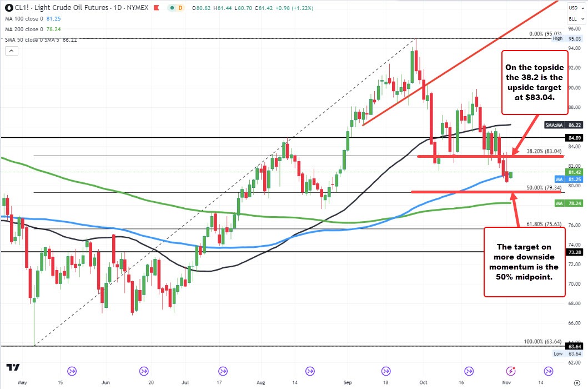
Task: Click the red flag icon after NYMEX
Action: tap(156, 8)
